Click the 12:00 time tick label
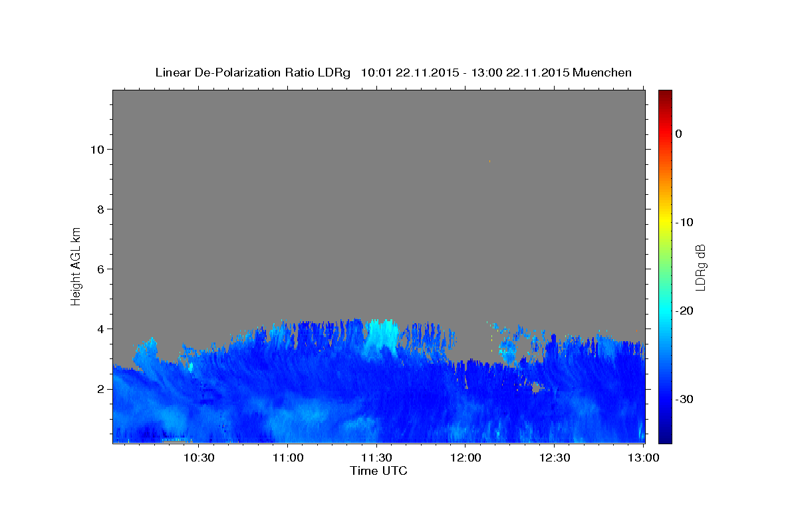This screenshot has height=532, width=798. tap(465, 458)
